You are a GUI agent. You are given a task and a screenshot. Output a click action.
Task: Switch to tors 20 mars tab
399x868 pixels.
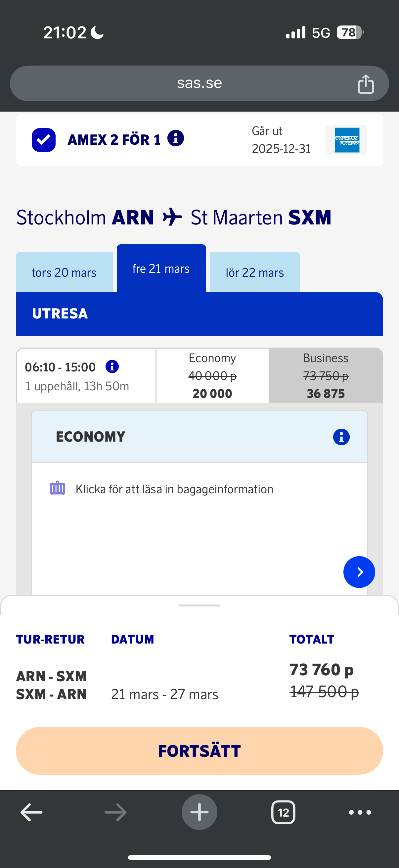[x=64, y=272]
